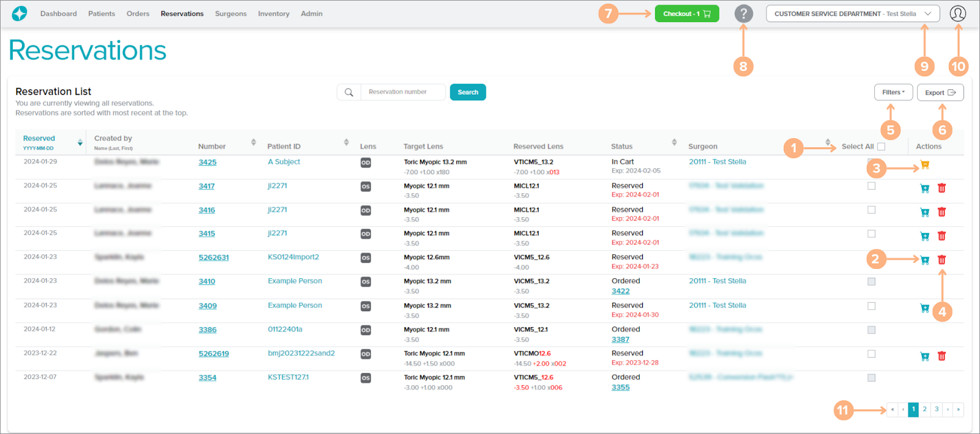Viewport: 980px width, 434px height.
Task: Click the trash icon for reservation 5262631
Action: click(x=941, y=260)
